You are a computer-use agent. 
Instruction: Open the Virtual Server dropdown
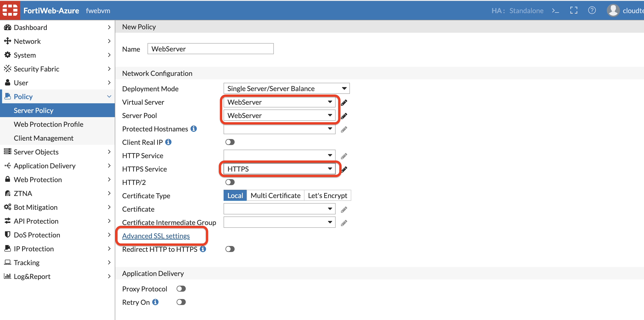click(279, 102)
